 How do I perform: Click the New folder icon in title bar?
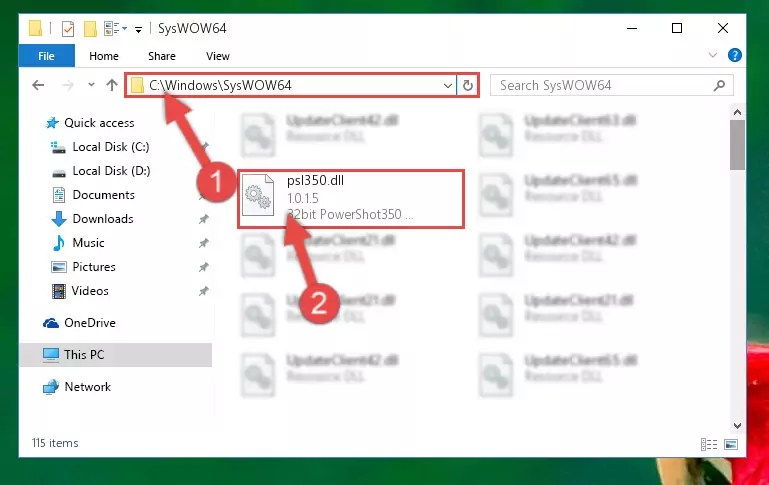(x=90, y=29)
